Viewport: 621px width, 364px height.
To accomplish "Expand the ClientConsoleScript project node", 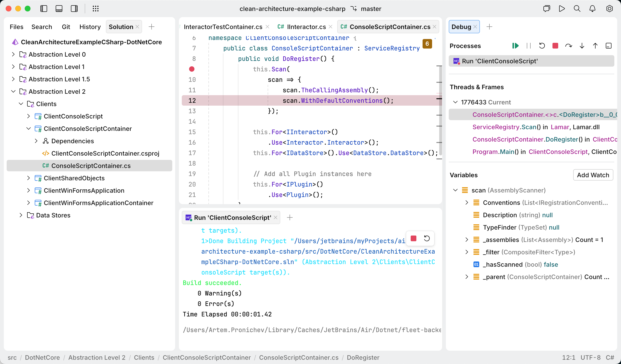I will (x=29, y=116).
